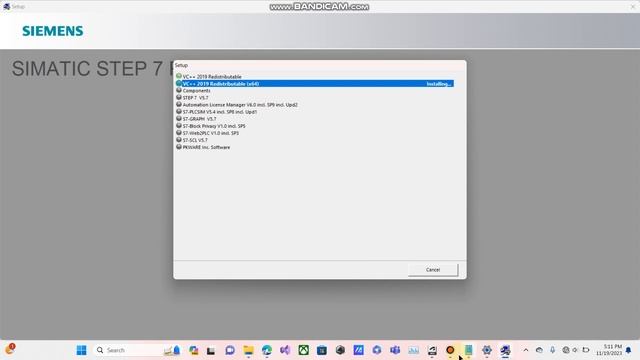The height and width of the screenshot is (360, 640).
Task: Click the Installing... status text
Action: pyautogui.click(x=439, y=84)
